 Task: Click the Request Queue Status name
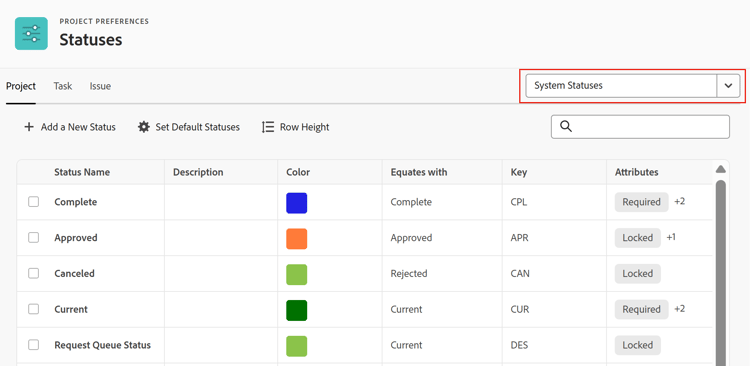(102, 345)
